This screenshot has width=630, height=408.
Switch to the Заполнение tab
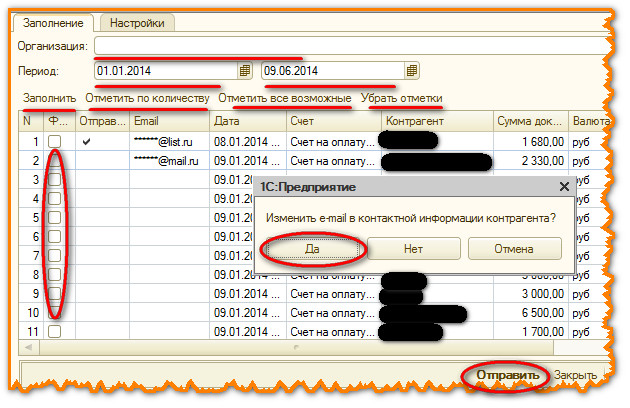tap(53, 23)
